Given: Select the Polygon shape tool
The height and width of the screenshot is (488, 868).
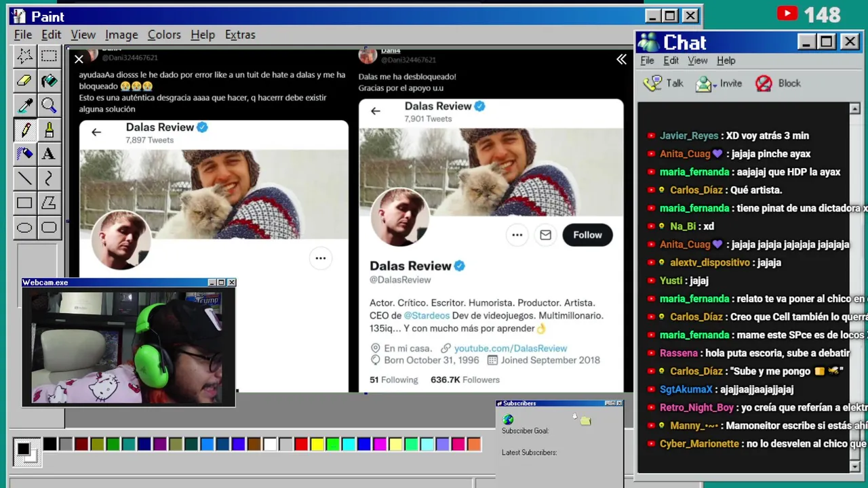Looking at the screenshot, I should click(49, 203).
